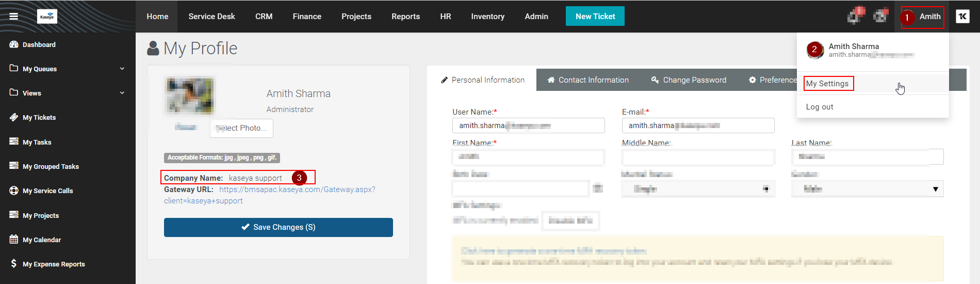
Task: Select the My Queues folder icon
Action: click(x=14, y=68)
